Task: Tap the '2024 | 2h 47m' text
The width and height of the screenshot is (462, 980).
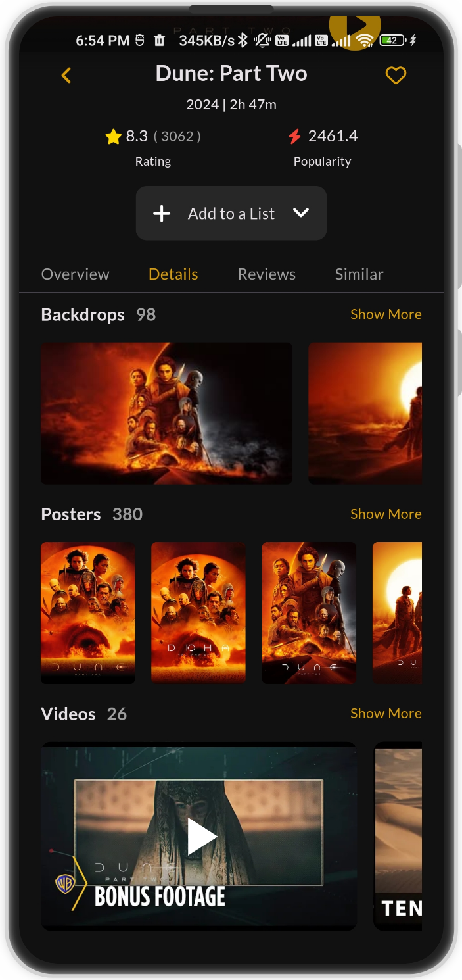Action: (231, 105)
